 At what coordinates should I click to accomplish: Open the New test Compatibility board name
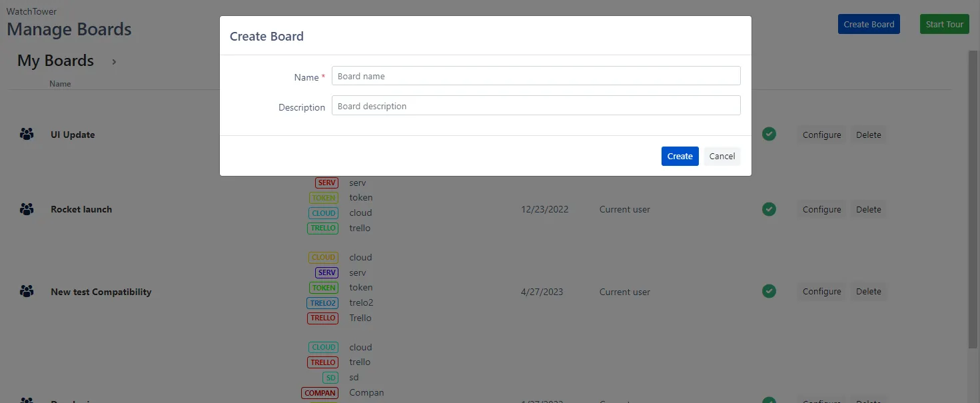pyautogui.click(x=101, y=292)
